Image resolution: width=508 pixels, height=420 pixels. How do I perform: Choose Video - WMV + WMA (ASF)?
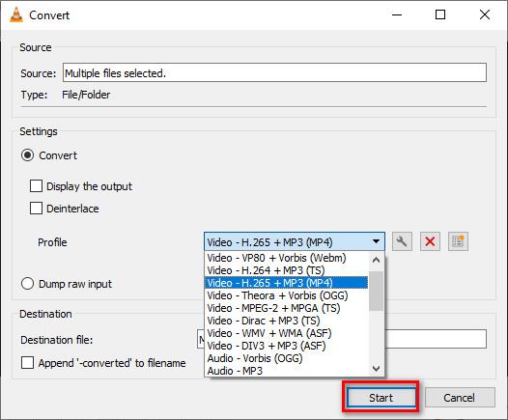click(x=287, y=333)
